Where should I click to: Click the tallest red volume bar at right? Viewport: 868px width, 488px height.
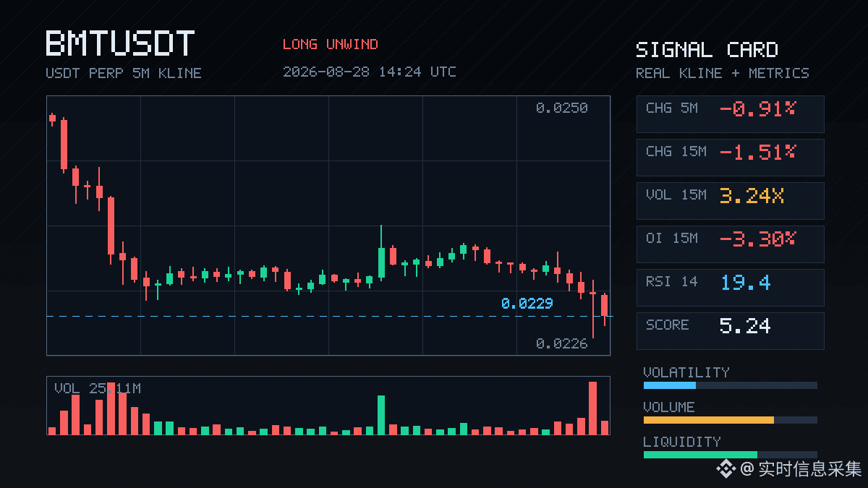click(593, 408)
